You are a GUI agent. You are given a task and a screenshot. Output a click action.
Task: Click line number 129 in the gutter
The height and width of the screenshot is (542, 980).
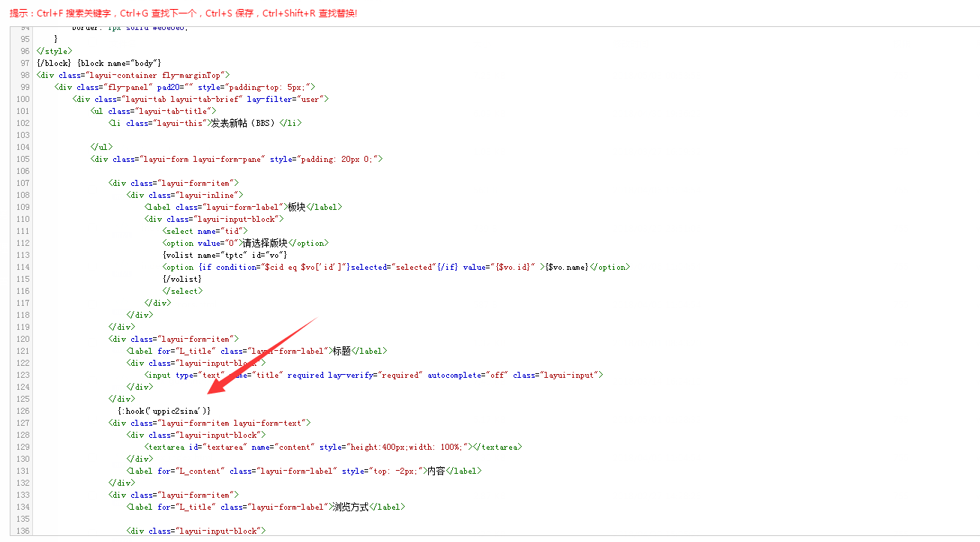pos(23,447)
